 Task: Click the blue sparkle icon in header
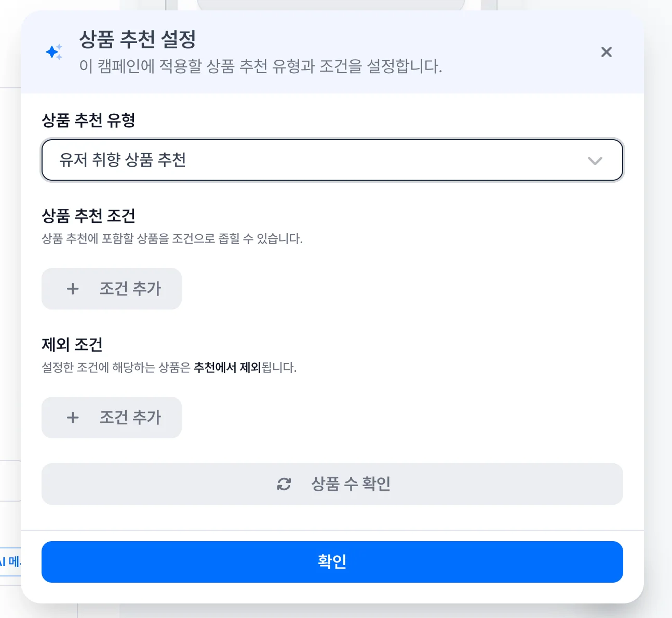click(54, 52)
